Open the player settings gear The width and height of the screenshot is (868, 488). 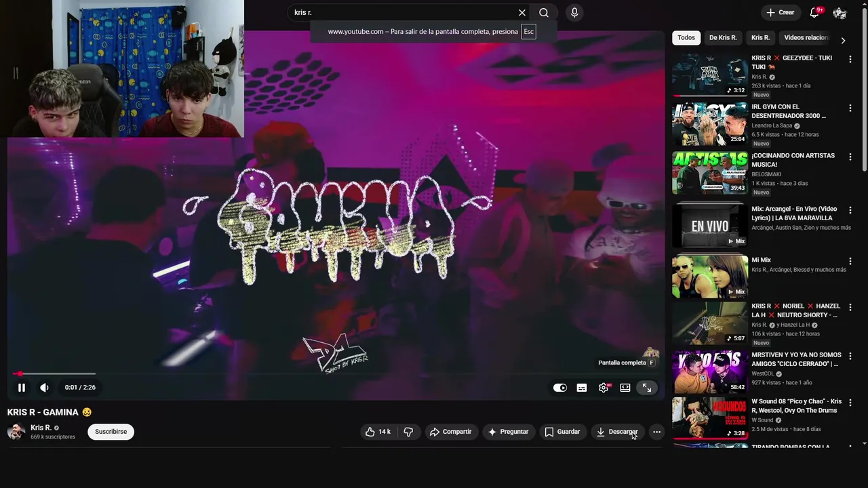point(604,388)
